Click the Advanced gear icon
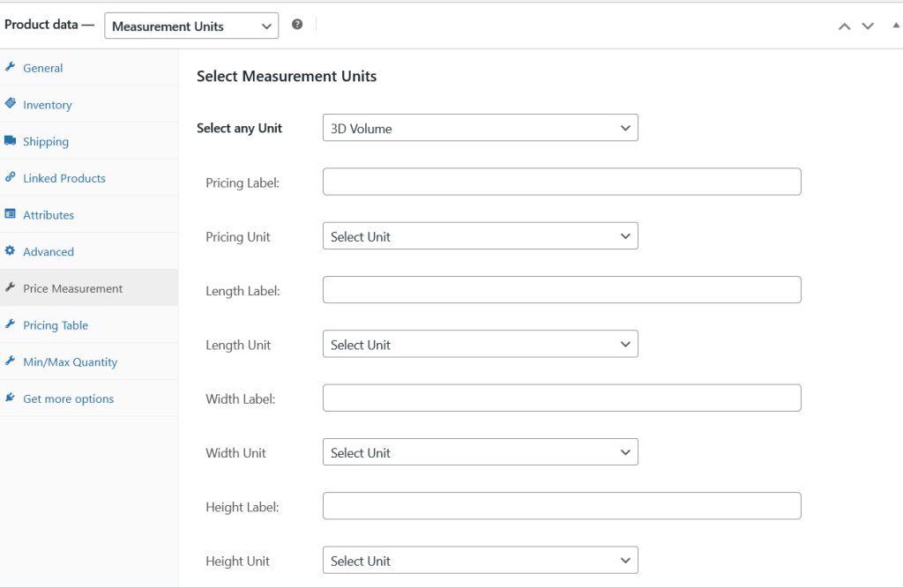The width and height of the screenshot is (903, 588). [x=11, y=251]
